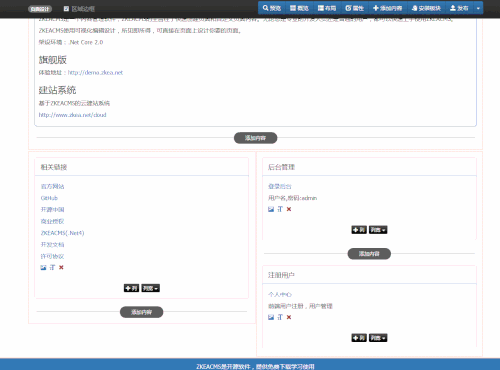Open the www.zkea.net/cloud link
Image resolution: width=500 pixels, height=370 pixels.
pos(72,115)
